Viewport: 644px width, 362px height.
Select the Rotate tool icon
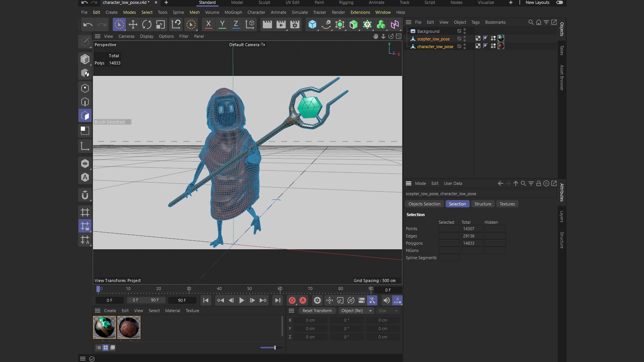[x=147, y=24]
